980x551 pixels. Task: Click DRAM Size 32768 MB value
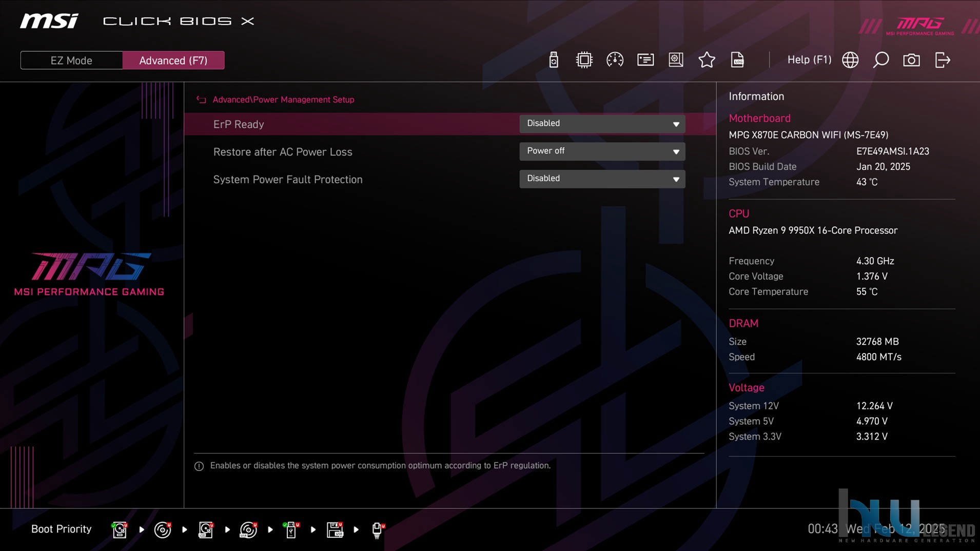[877, 342]
